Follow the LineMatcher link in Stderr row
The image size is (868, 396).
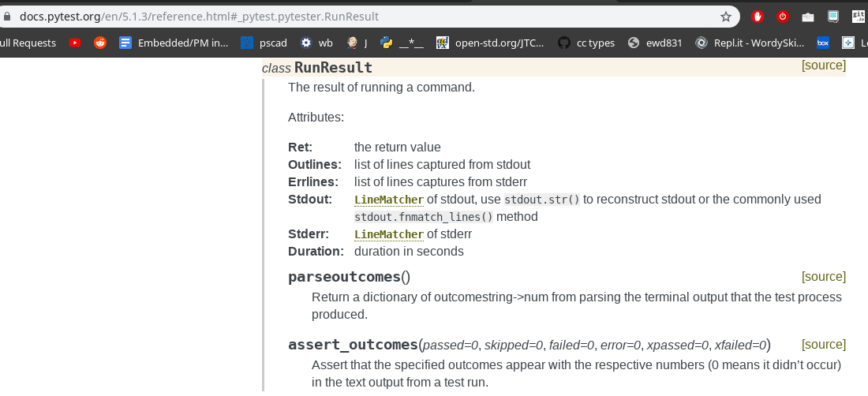click(389, 234)
